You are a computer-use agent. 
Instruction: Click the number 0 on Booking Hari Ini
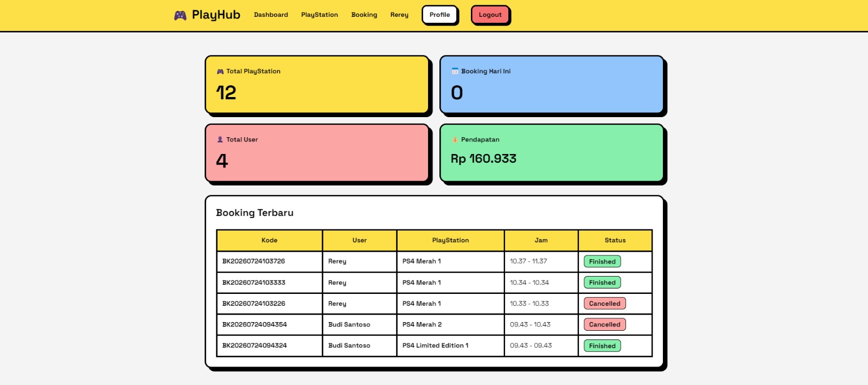[457, 93]
